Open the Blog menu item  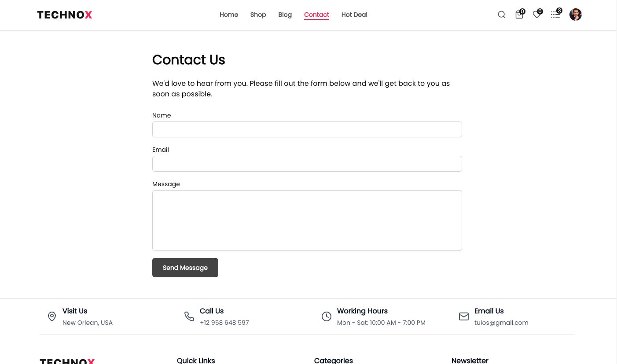(x=285, y=15)
